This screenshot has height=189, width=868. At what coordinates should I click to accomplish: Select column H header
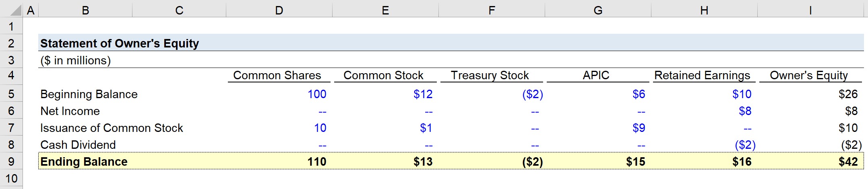[704, 10]
